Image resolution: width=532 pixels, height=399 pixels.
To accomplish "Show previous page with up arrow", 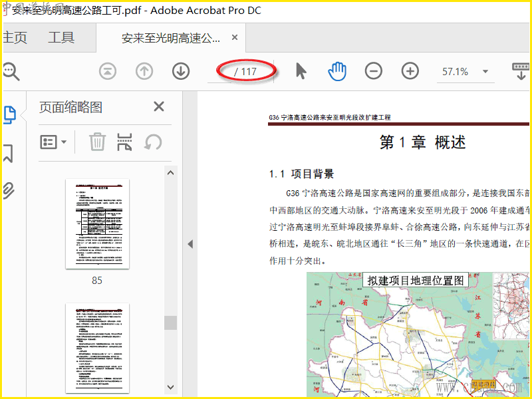I will click(144, 72).
